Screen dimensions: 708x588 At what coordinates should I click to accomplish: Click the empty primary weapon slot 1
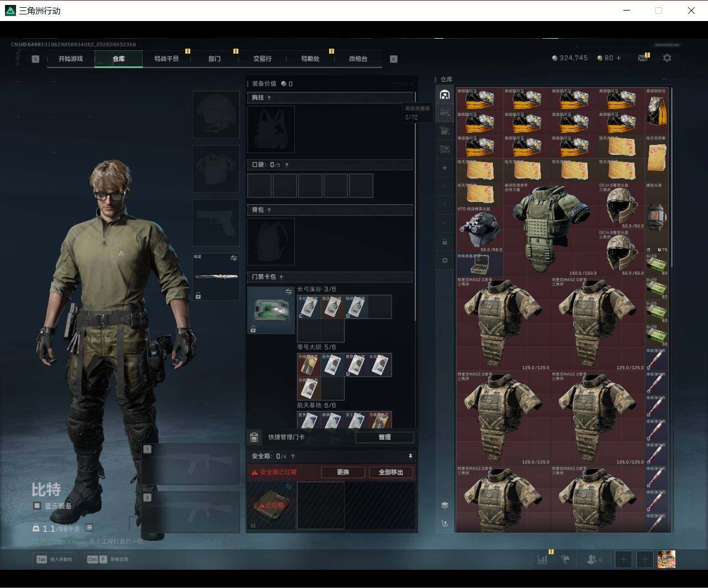click(191, 464)
